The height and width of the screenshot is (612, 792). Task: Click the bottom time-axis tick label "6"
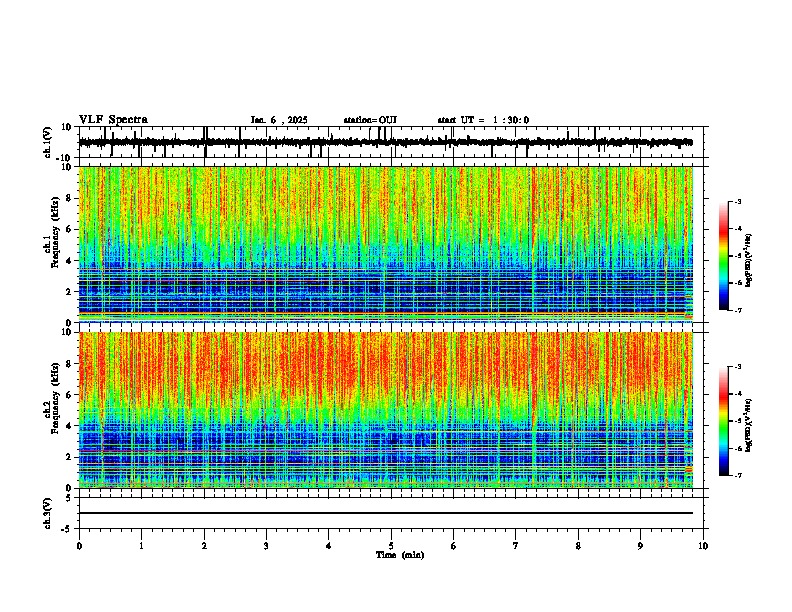454,546
